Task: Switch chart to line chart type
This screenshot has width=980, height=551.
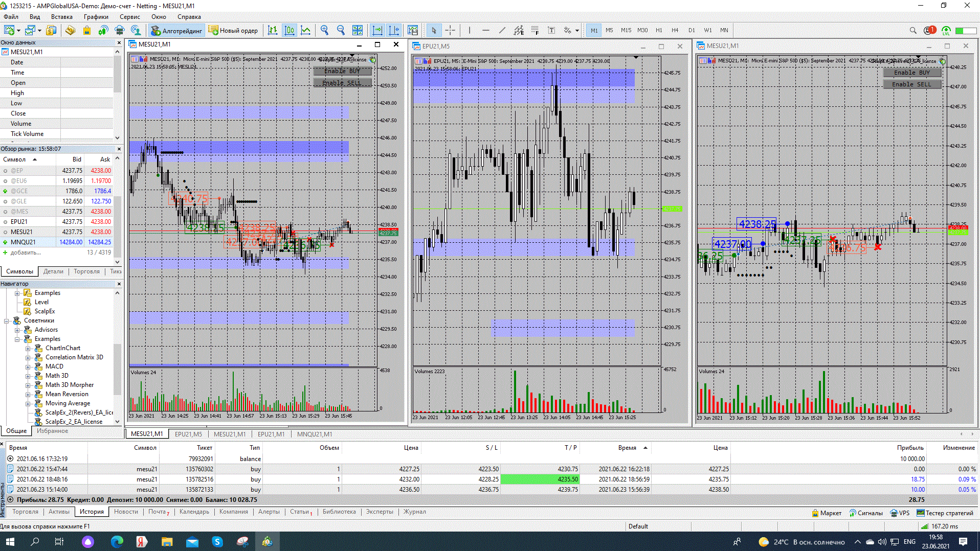Action: pyautogui.click(x=305, y=31)
